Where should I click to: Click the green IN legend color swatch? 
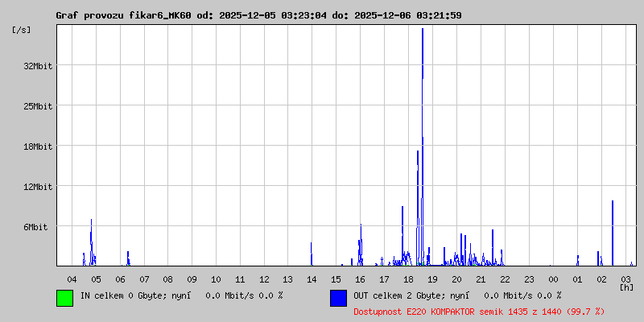coord(64,297)
